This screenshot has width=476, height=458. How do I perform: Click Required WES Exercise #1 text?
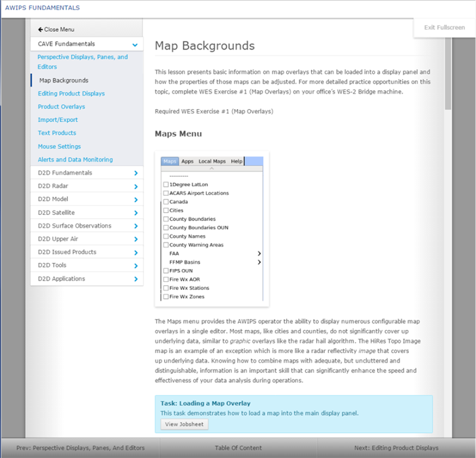coord(214,111)
